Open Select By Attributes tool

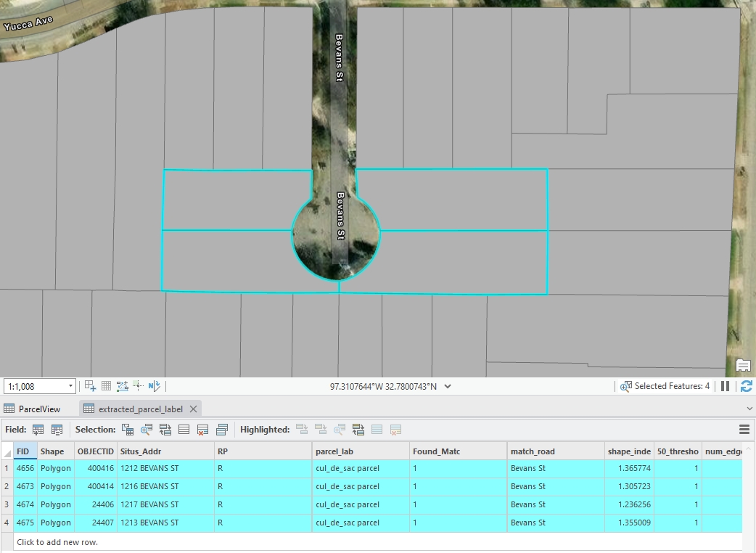128,430
